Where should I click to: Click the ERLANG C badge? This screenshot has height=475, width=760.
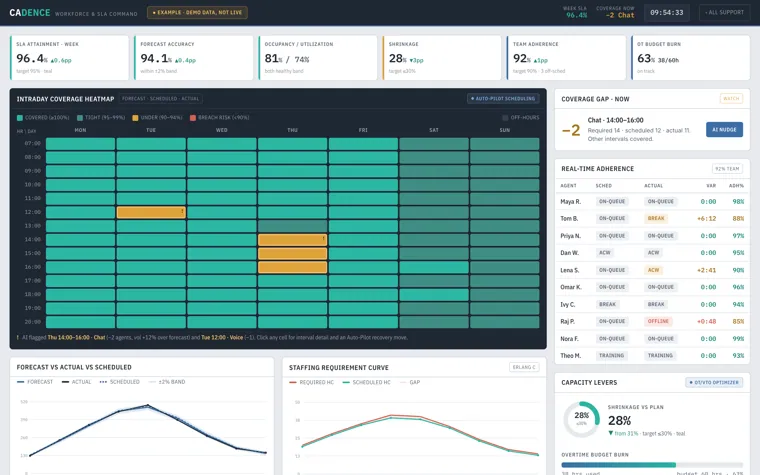click(524, 367)
